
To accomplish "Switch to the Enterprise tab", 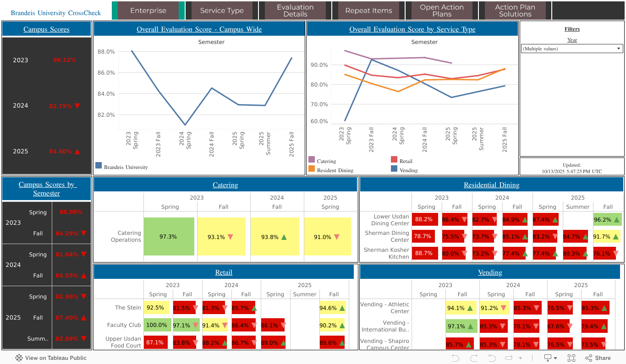I will pyautogui.click(x=148, y=11).
